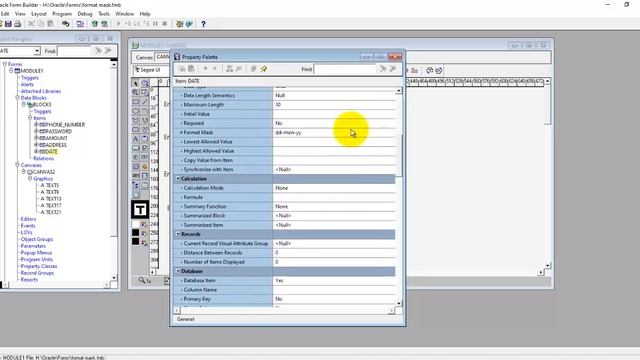Collapse the Database section in Property Palette
Screen dimensions: 640x360
178,271
